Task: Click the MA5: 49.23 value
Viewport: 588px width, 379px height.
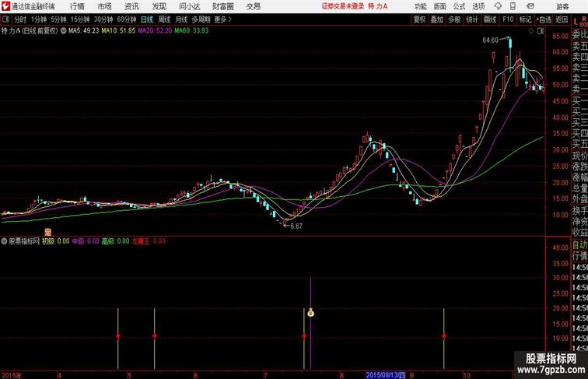Action: [84, 31]
